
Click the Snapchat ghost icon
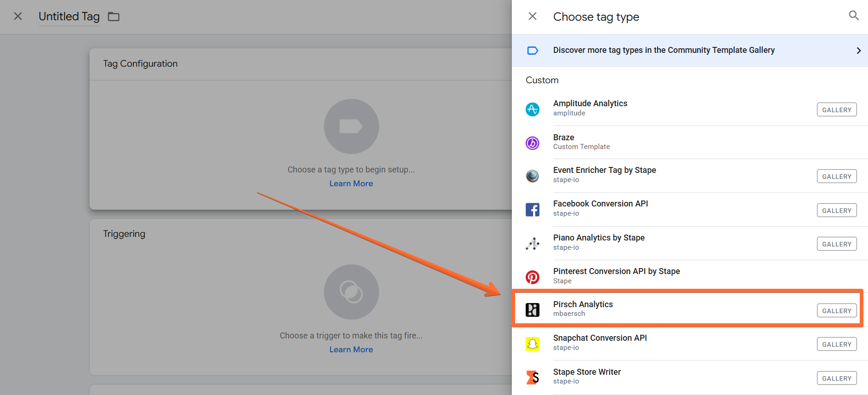[x=533, y=344]
